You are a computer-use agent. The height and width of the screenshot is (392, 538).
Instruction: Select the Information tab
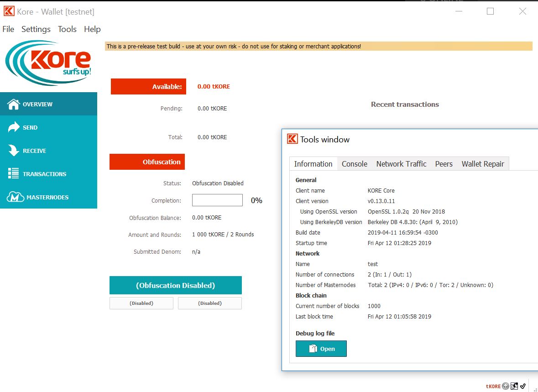pos(313,164)
